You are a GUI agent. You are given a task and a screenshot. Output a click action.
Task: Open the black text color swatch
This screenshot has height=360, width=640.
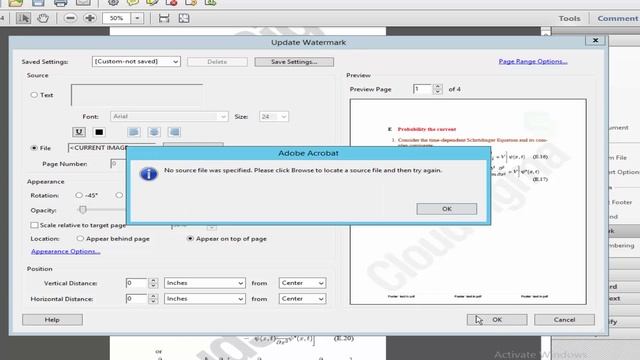pyautogui.click(x=99, y=132)
